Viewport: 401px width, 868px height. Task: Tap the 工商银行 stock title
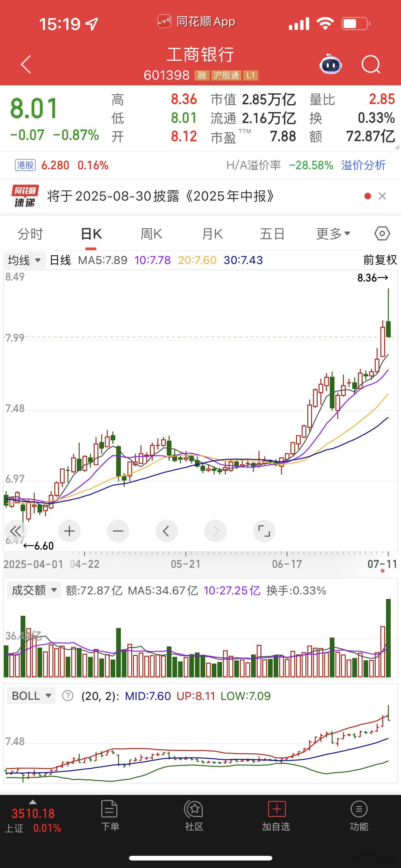coord(200,55)
